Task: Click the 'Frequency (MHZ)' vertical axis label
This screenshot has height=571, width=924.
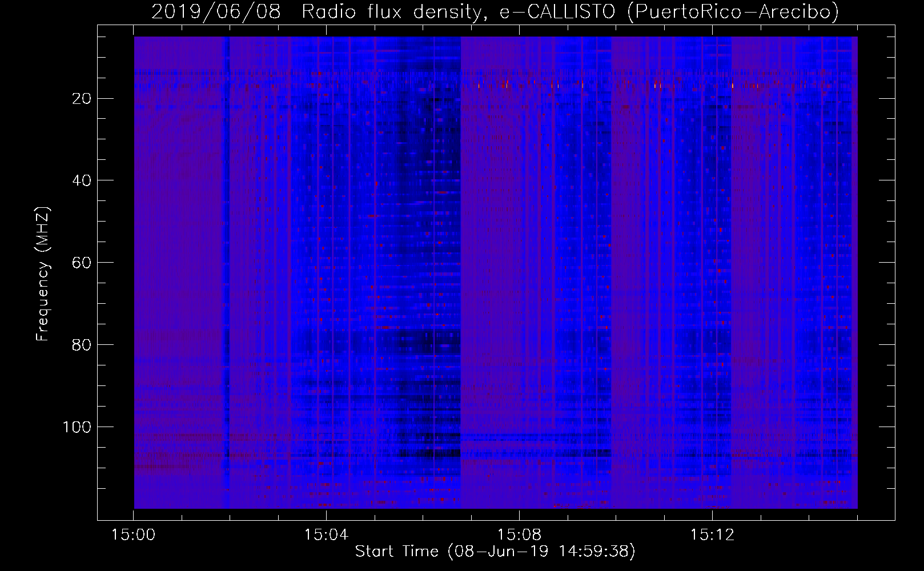Action: 43,274
